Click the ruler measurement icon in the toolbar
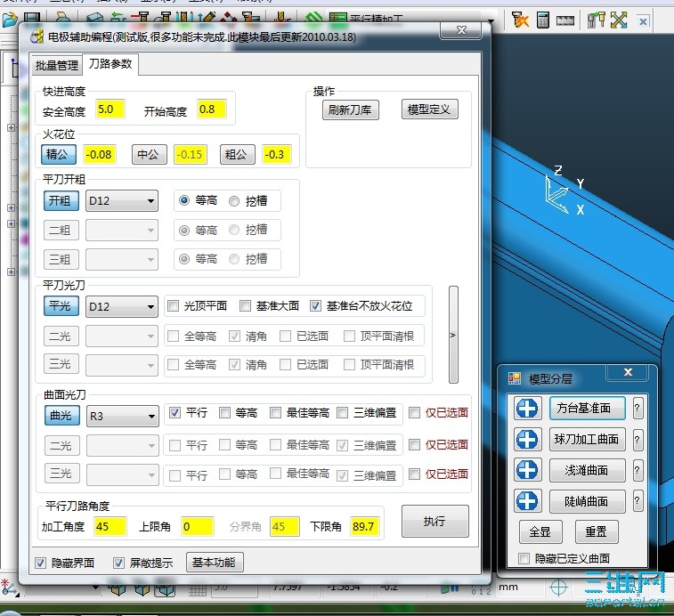Image resolution: width=674 pixels, height=616 pixels. pyautogui.click(x=564, y=20)
